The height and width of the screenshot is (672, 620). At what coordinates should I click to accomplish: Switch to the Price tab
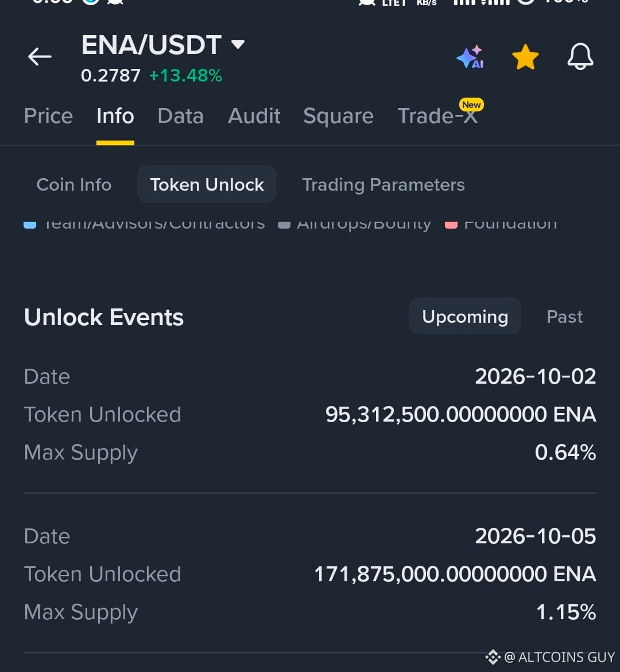pyautogui.click(x=48, y=116)
